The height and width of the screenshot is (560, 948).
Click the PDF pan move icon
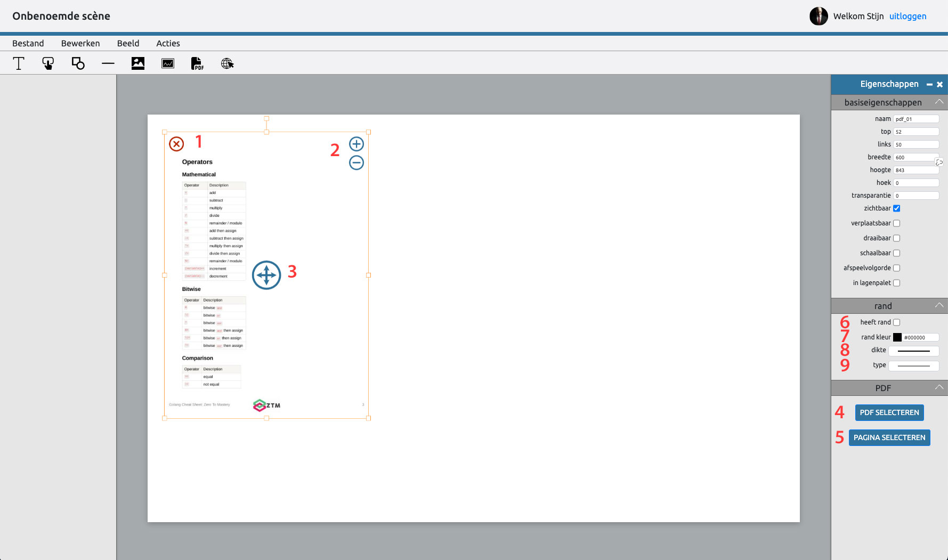click(266, 275)
